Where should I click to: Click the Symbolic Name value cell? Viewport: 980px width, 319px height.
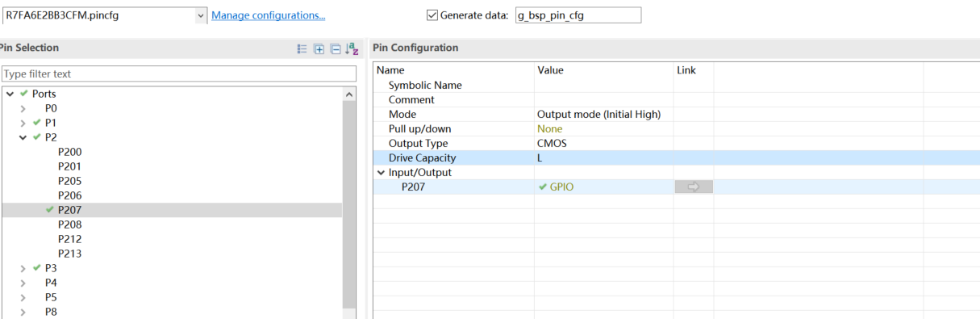[603, 85]
